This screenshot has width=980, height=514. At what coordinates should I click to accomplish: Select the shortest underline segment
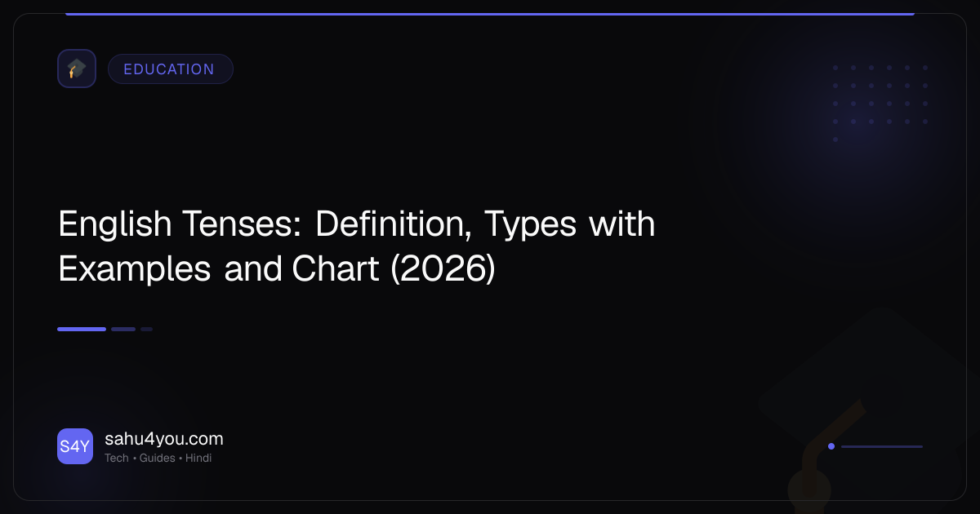click(146, 329)
